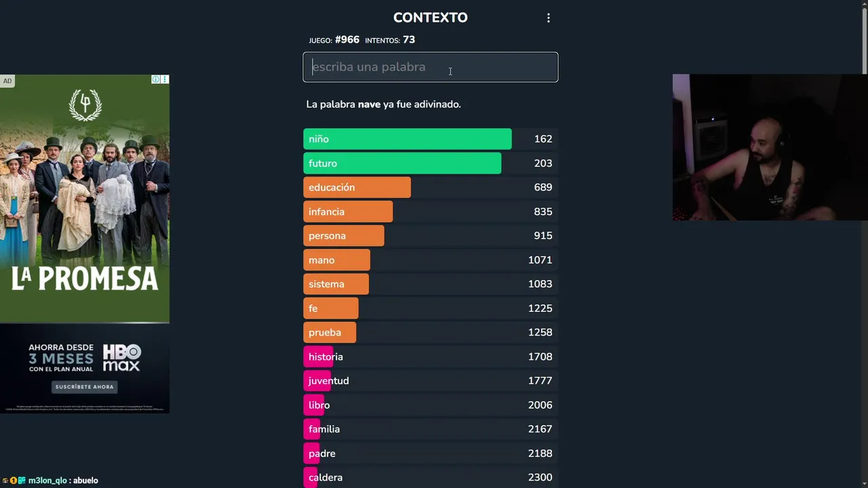868x488 pixels.
Task: Select the "niño" guess row
Action: [430, 139]
